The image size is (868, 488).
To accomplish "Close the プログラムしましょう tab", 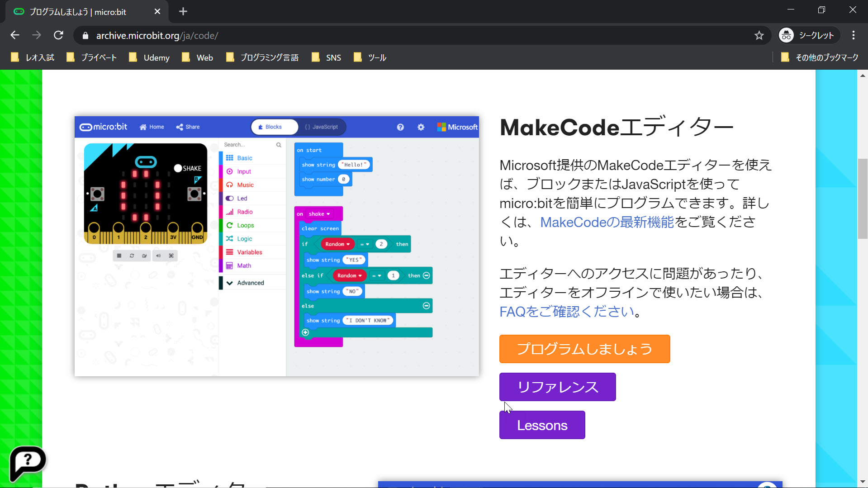I will pyautogui.click(x=157, y=12).
